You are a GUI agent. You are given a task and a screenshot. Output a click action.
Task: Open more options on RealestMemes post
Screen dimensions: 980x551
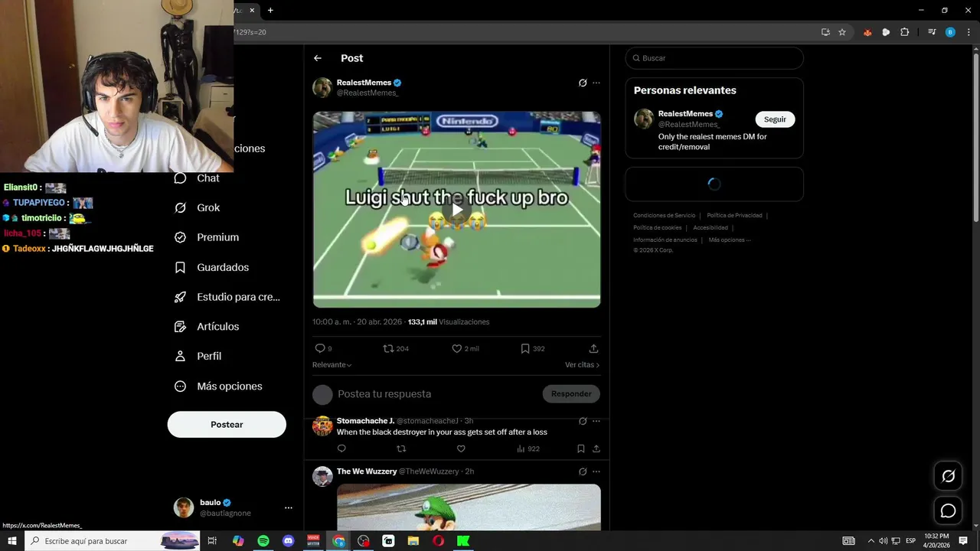pos(596,83)
